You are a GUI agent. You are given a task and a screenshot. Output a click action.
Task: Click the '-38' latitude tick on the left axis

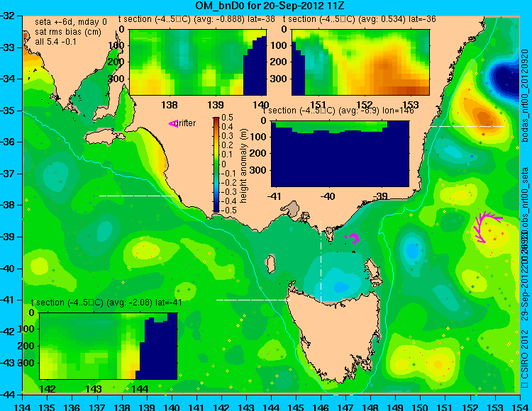tap(7, 205)
